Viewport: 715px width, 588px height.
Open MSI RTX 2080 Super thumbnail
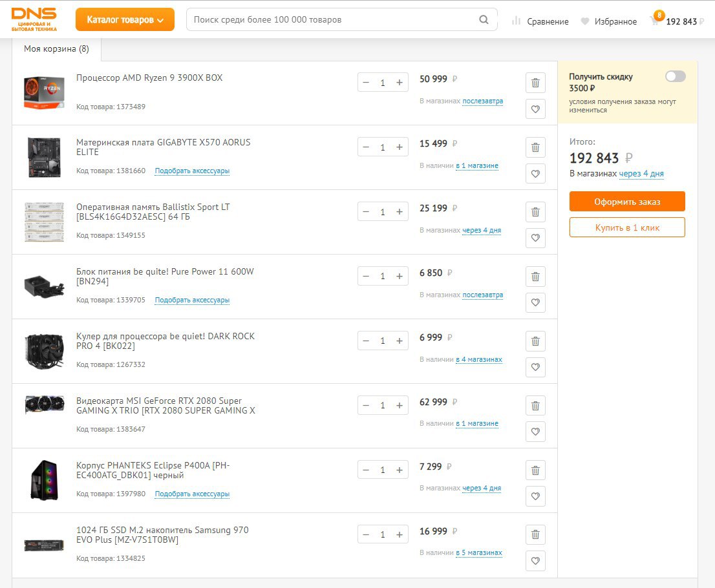click(x=44, y=404)
